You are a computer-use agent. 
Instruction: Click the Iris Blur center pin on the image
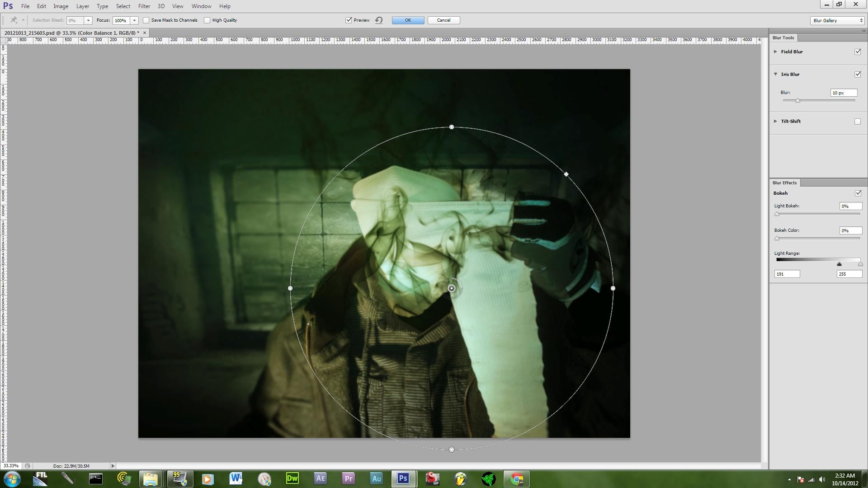(451, 288)
